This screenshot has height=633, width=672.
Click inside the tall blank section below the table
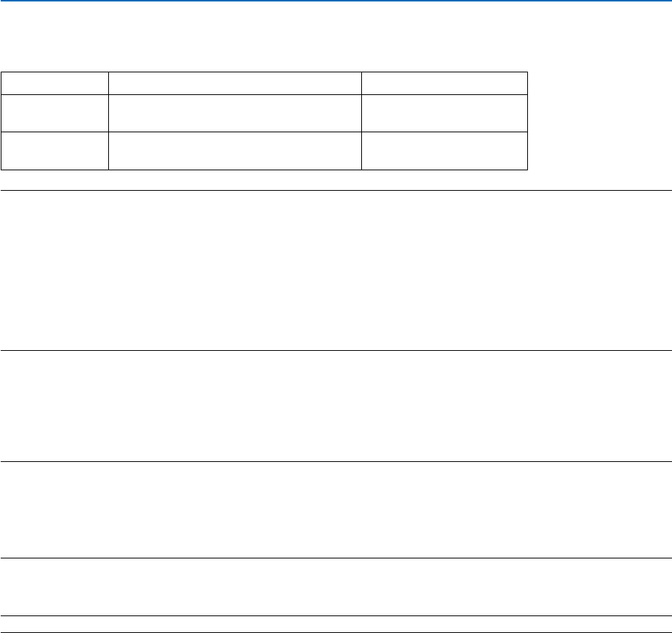[336, 270]
